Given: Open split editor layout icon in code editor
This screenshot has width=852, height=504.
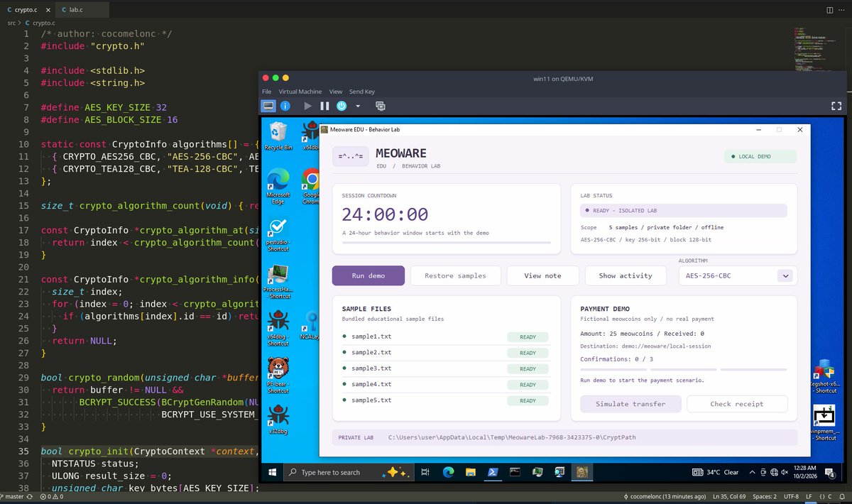Looking at the screenshot, I should coord(829,11).
